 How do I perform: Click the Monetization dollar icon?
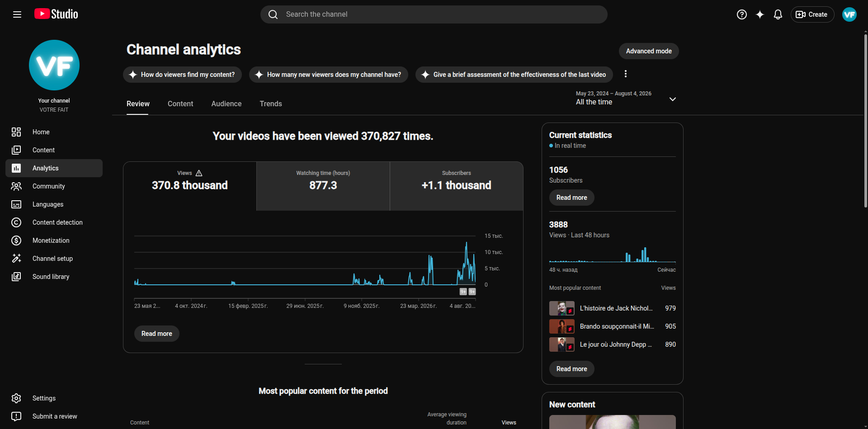(x=16, y=240)
